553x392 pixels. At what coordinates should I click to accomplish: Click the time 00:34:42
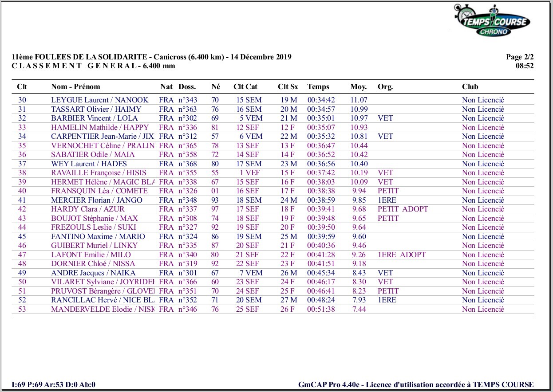pyautogui.click(x=321, y=100)
